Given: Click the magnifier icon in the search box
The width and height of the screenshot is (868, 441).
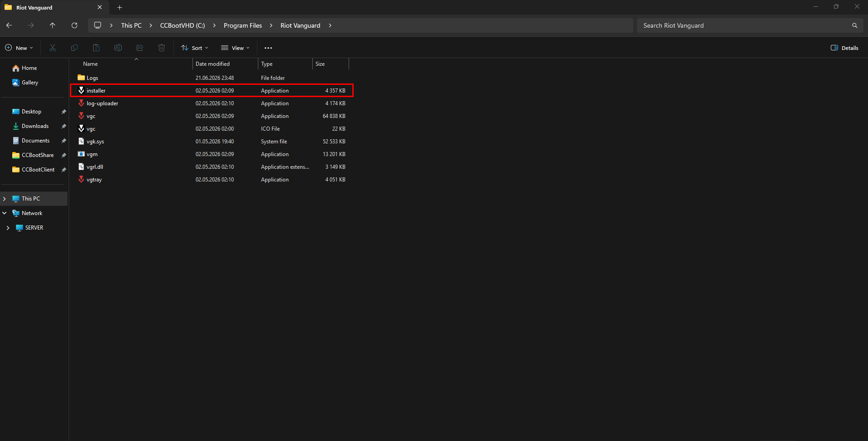Looking at the screenshot, I should point(855,25).
